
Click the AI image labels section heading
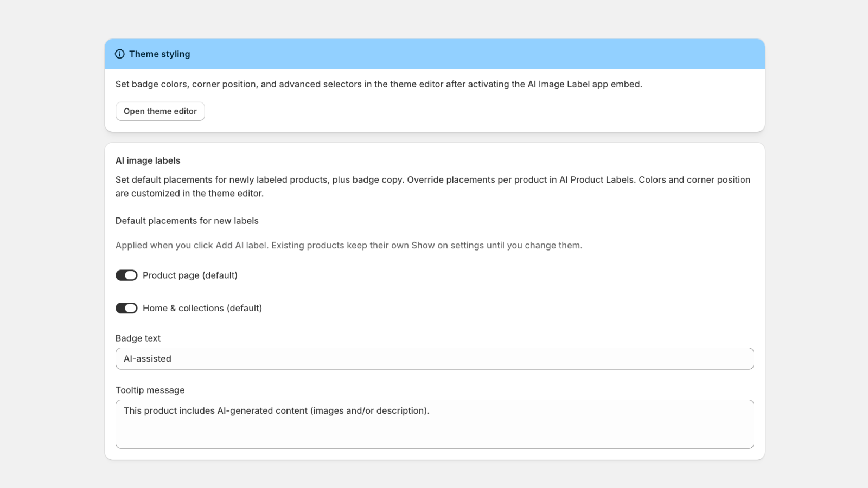148,160
